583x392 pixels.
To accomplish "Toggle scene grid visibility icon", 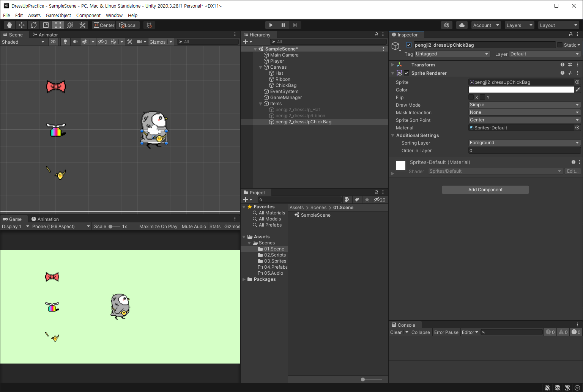I will (113, 42).
